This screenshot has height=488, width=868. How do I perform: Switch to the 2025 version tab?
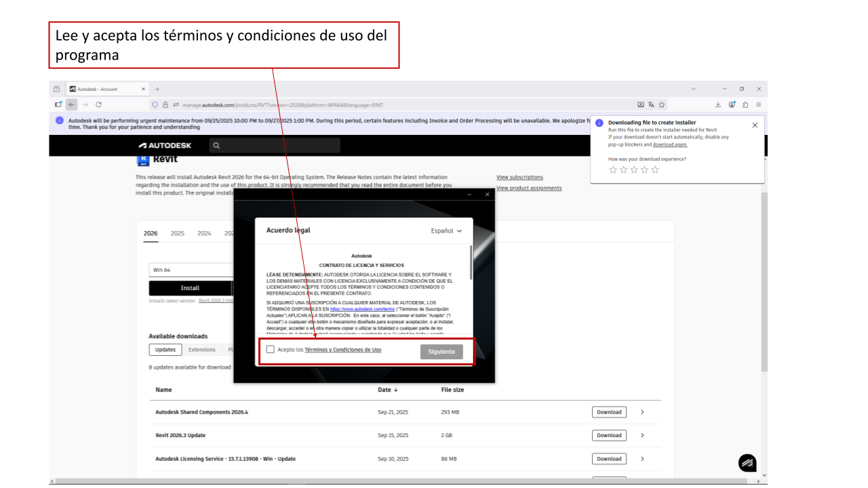pyautogui.click(x=178, y=233)
